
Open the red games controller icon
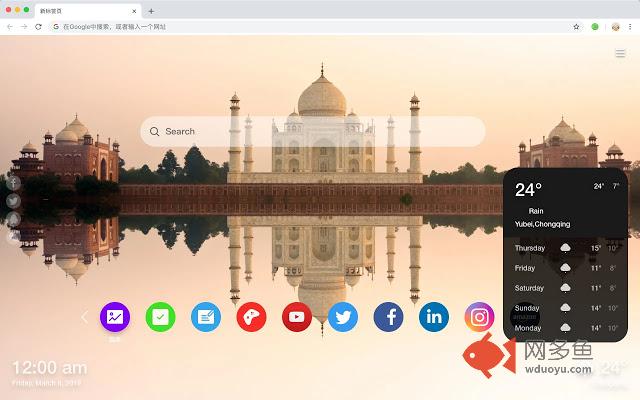251,317
